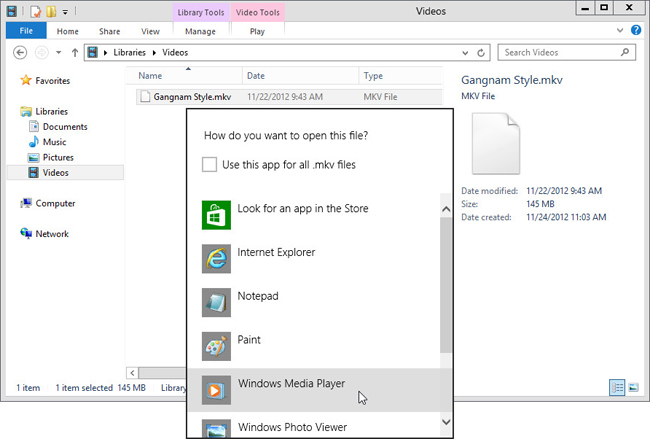Screen dimensions: 650x439
Task: Click app list scrollbar down arrow
Action: click(446, 422)
